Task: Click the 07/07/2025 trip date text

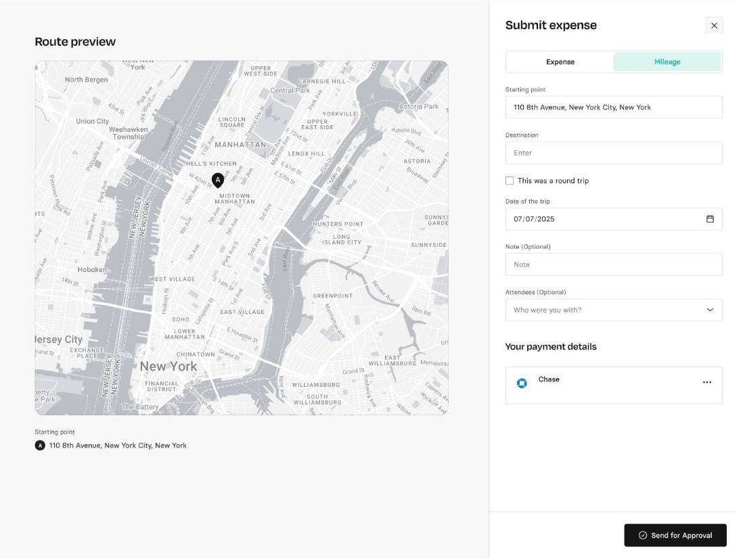Action: [x=534, y=219]
